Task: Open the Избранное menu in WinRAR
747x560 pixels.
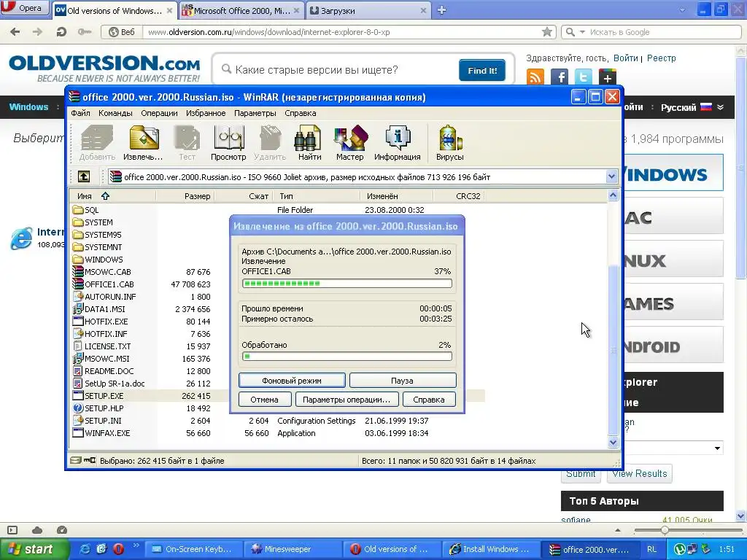Action: [x=206, y=113]
